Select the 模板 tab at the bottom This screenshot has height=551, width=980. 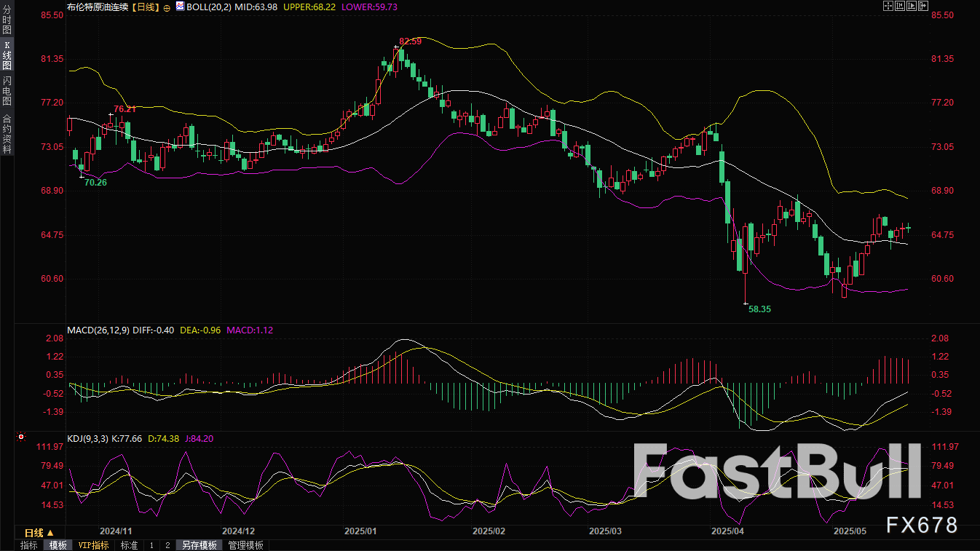coord(58,545)
